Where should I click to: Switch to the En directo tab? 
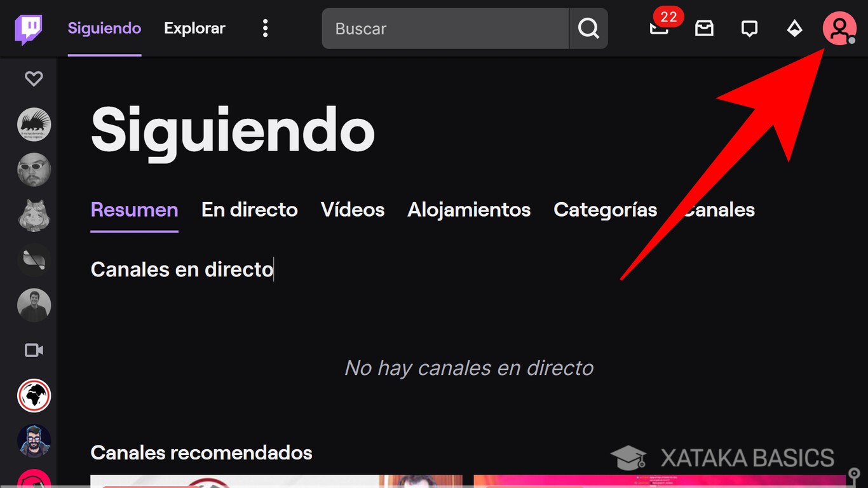249,210
